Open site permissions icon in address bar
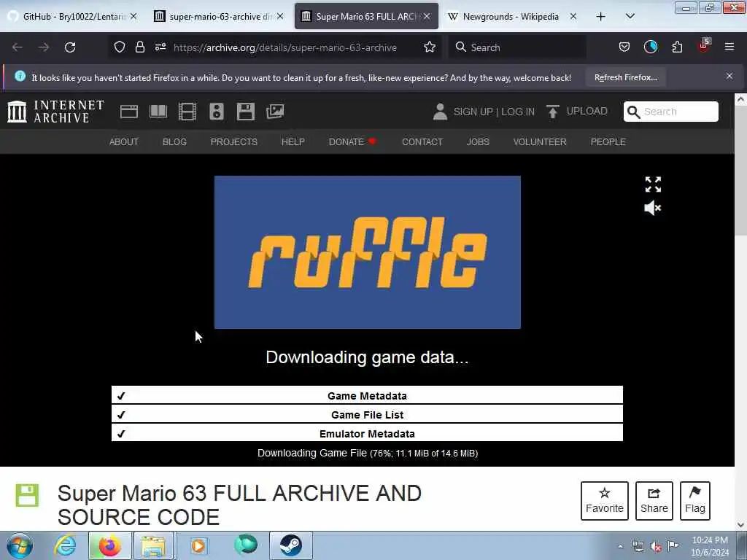 (160, 47)
